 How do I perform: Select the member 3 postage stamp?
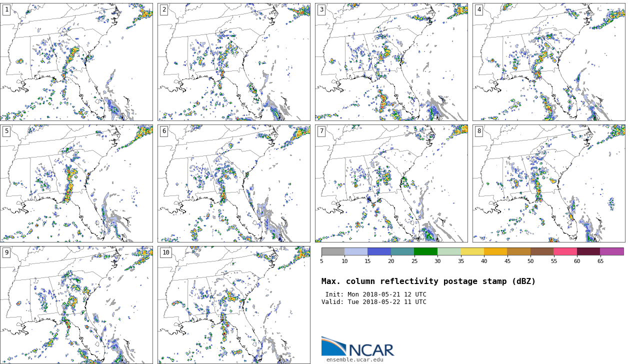[x=391, y=62]
